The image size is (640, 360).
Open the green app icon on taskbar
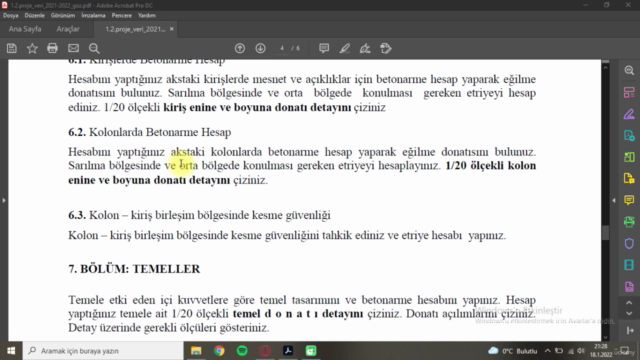[x=311, y=351]
